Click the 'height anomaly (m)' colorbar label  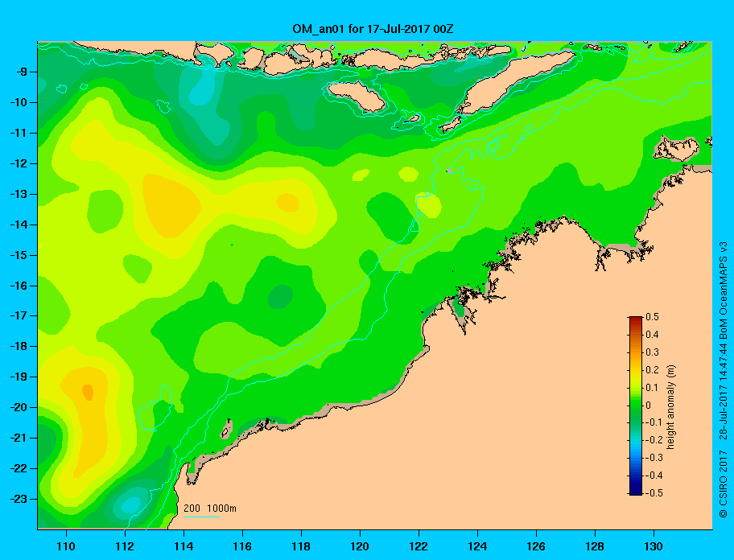(x=670, y=407)
